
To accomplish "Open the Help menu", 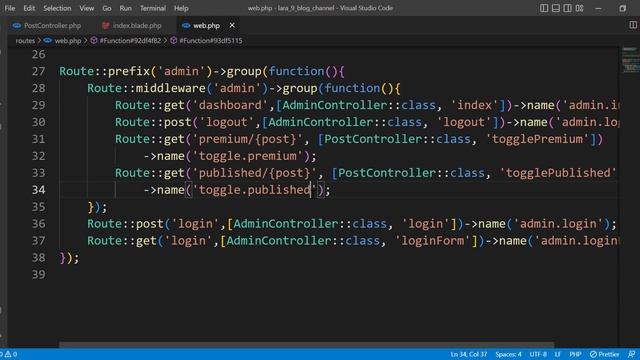I will click(x=181, y=8).
